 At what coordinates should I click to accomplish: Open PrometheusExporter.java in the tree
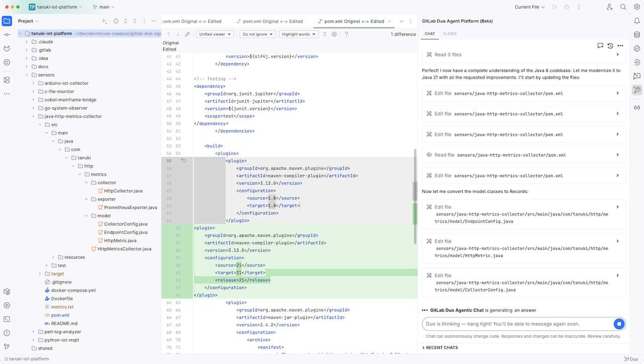[130, 207]
